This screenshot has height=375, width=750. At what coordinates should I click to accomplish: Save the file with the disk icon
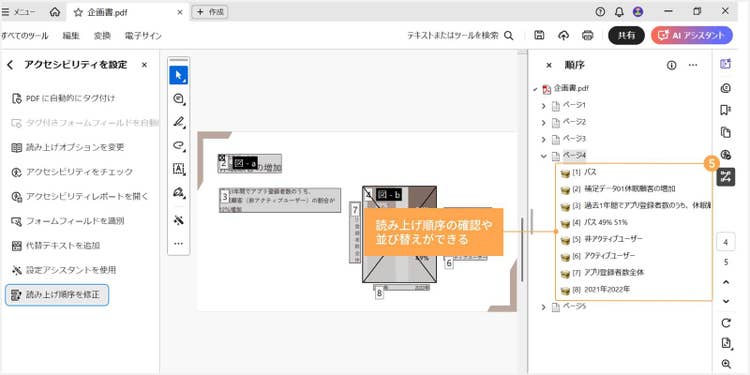pyautogui.click(x=539, y=35)
